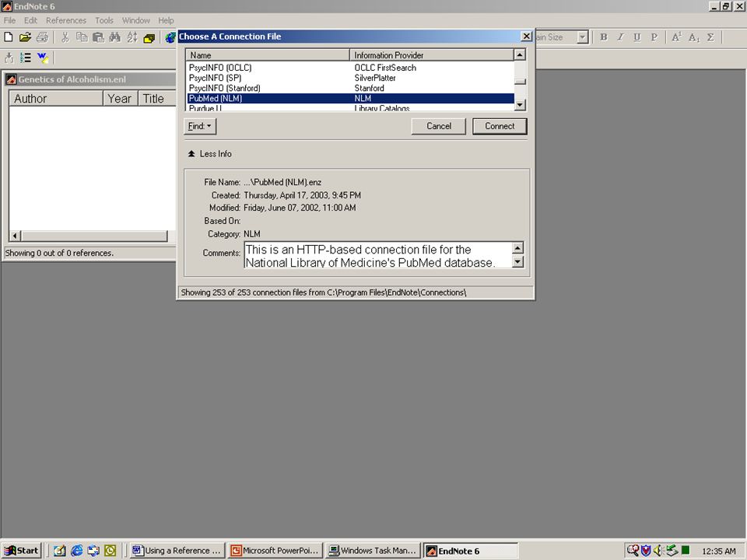Toggle Italic formatting button
The width and height of the screenshot is (747, 560).
click(x=620, y=37)
